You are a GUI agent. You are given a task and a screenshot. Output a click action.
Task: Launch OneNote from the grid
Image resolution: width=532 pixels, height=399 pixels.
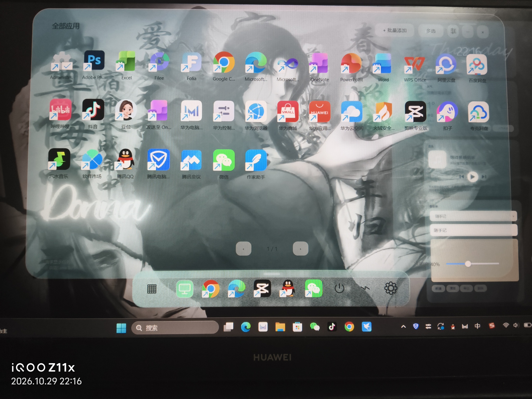pos(319,63)
